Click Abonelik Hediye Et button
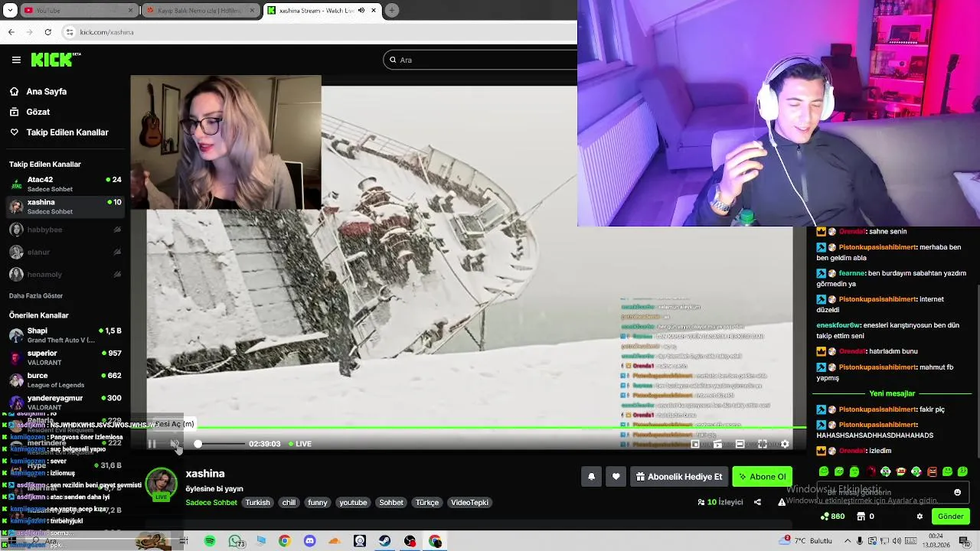980x551 pixels. (679, 477)
